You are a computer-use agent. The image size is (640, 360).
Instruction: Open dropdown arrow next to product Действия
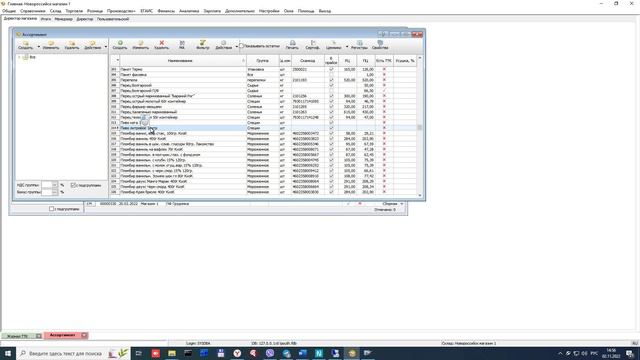tap(236, 47)
